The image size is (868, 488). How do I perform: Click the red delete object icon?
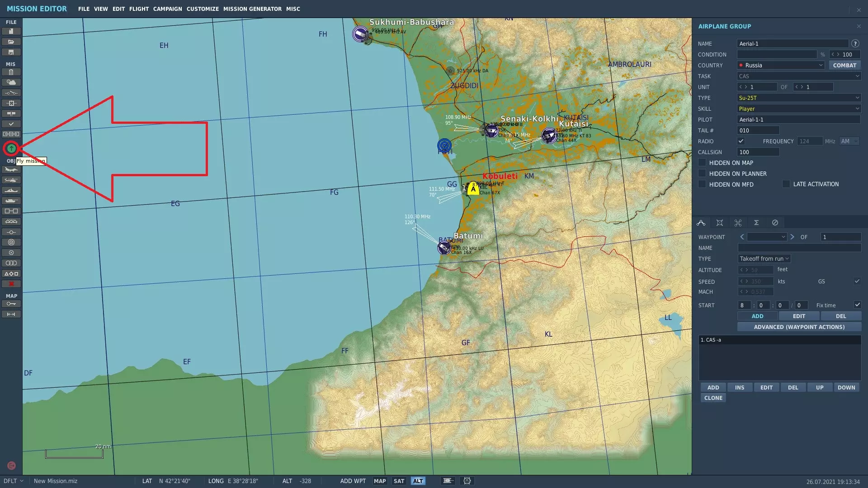11,284
